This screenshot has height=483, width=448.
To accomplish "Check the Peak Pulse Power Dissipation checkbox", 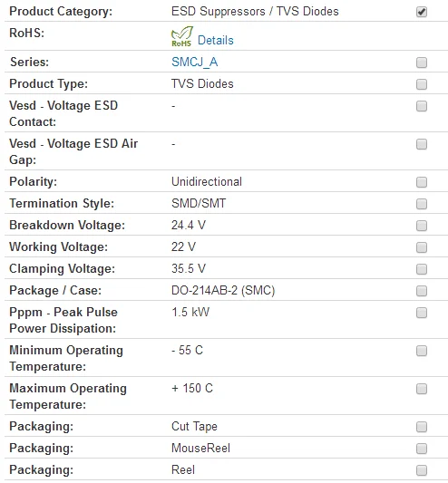I will (422, 313).
